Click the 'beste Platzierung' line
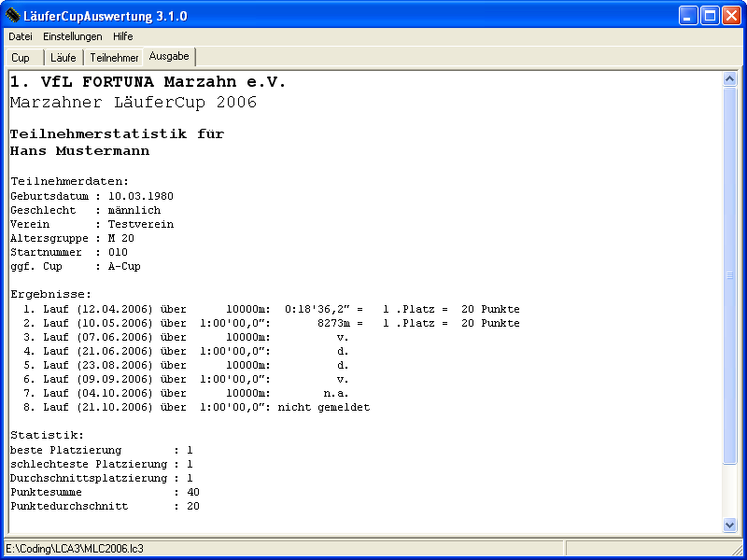747x560 pixels. [102, 450]
